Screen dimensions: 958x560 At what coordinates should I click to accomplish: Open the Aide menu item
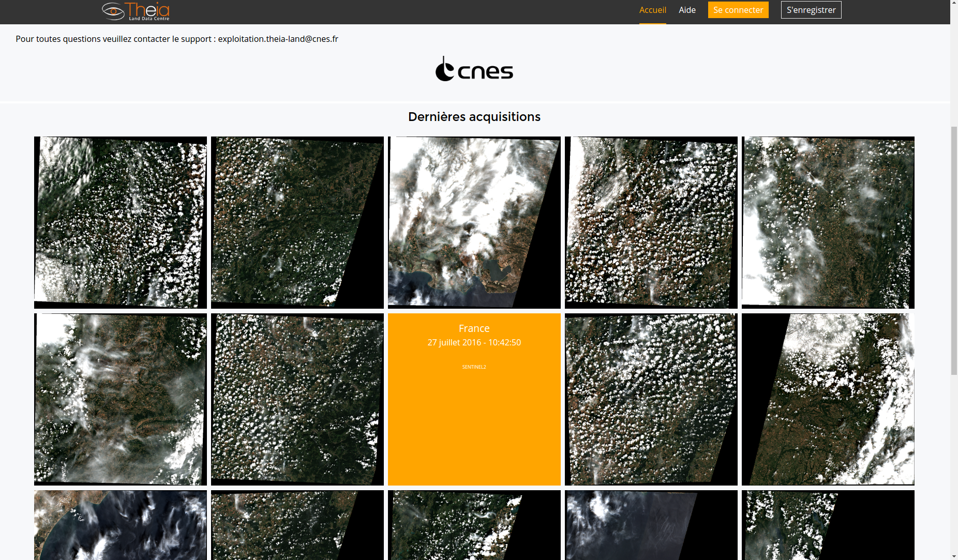pyautogui.click(x=687, y=10)
